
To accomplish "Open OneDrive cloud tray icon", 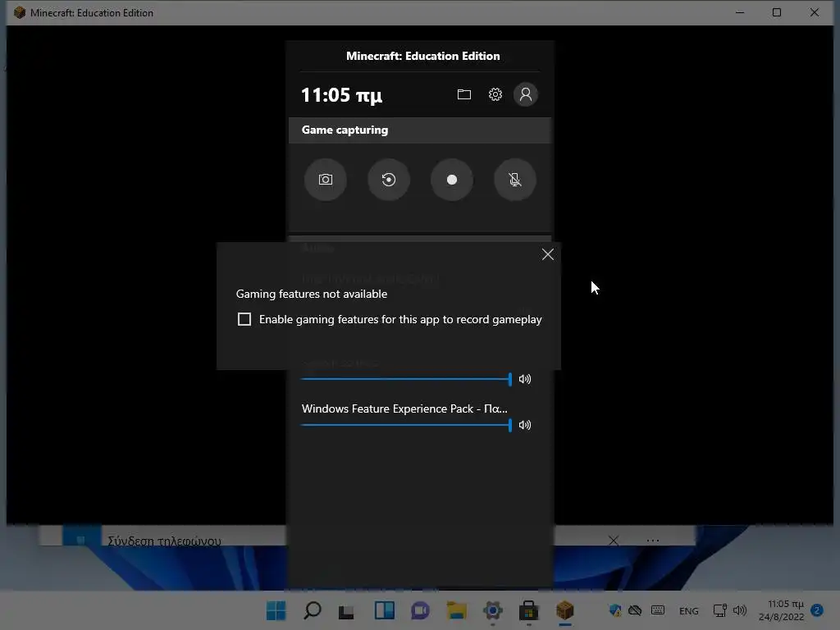I will point(636,610).
